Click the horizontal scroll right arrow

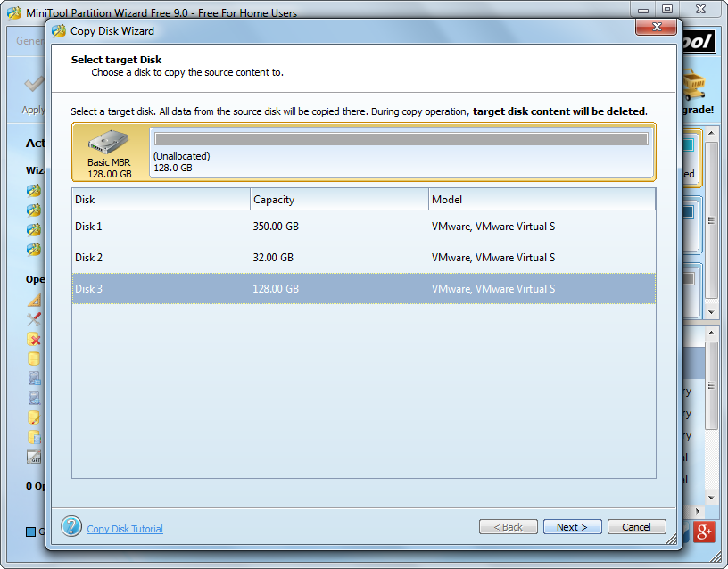pyautogui.click(x=698, y=511)
